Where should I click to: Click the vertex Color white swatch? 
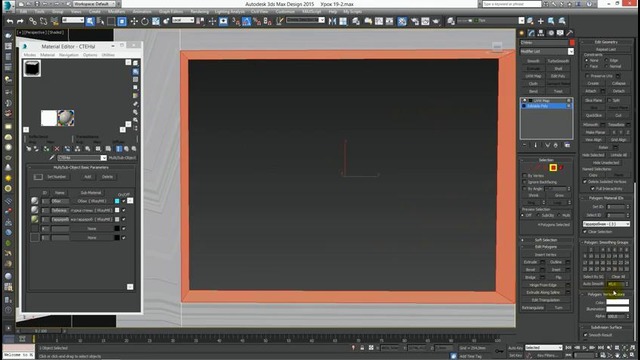618,302
